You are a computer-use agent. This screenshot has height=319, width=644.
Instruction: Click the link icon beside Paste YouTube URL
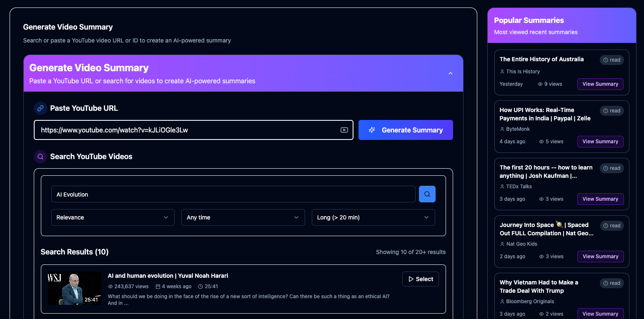click(40, 108)
